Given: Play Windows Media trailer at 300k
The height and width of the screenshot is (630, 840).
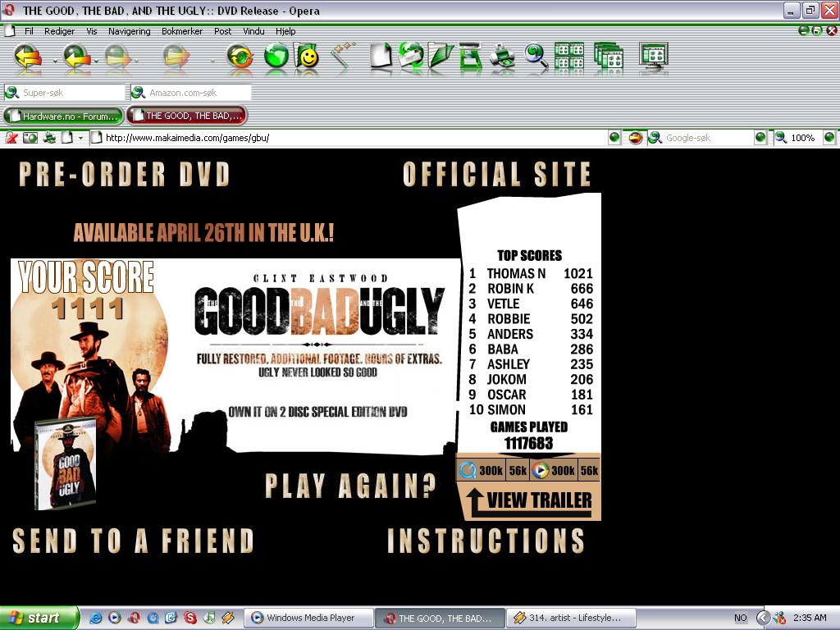Looking at the screenshot, I should point(554,470).
